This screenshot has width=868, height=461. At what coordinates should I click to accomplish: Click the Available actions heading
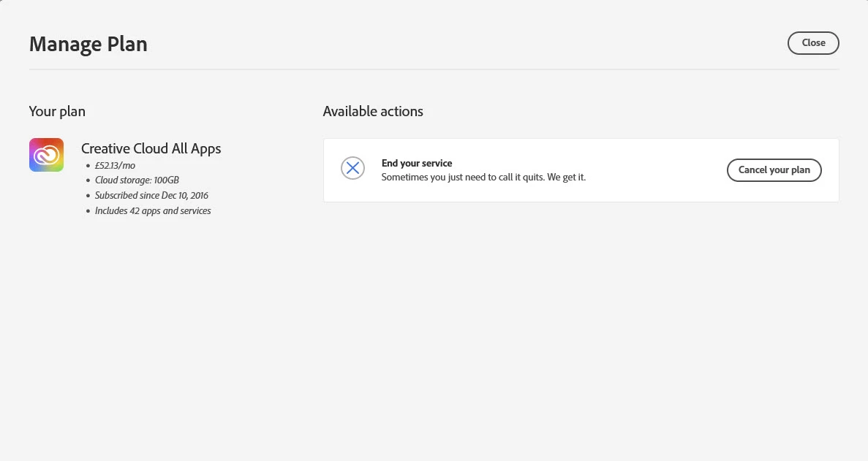point(373,111)
